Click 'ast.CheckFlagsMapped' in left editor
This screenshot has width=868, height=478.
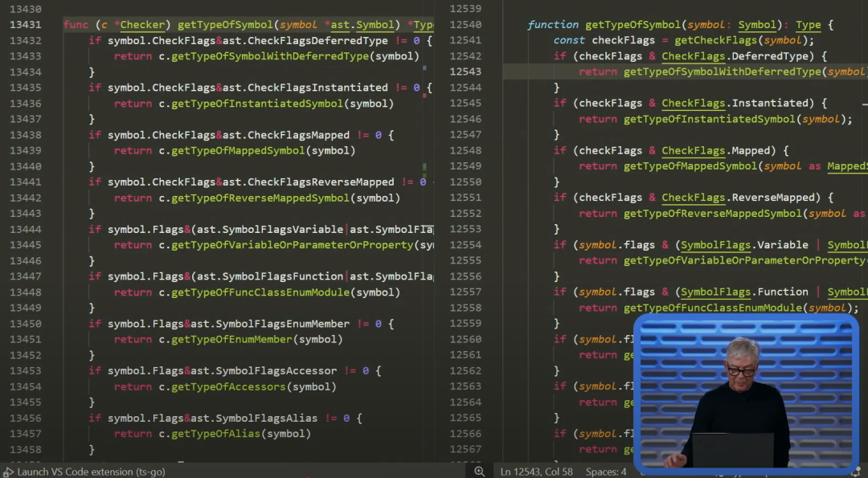[286, 135]
